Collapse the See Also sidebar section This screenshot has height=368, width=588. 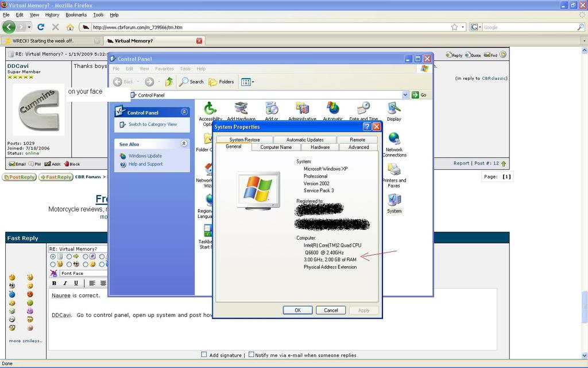(184, 143)
